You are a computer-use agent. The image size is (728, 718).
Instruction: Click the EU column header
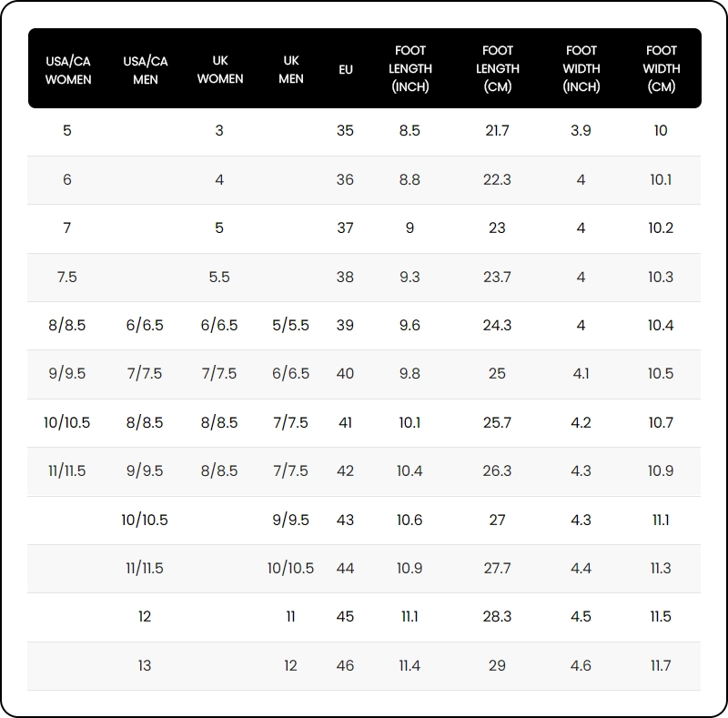pyautogui.click(x=346, y=70)
